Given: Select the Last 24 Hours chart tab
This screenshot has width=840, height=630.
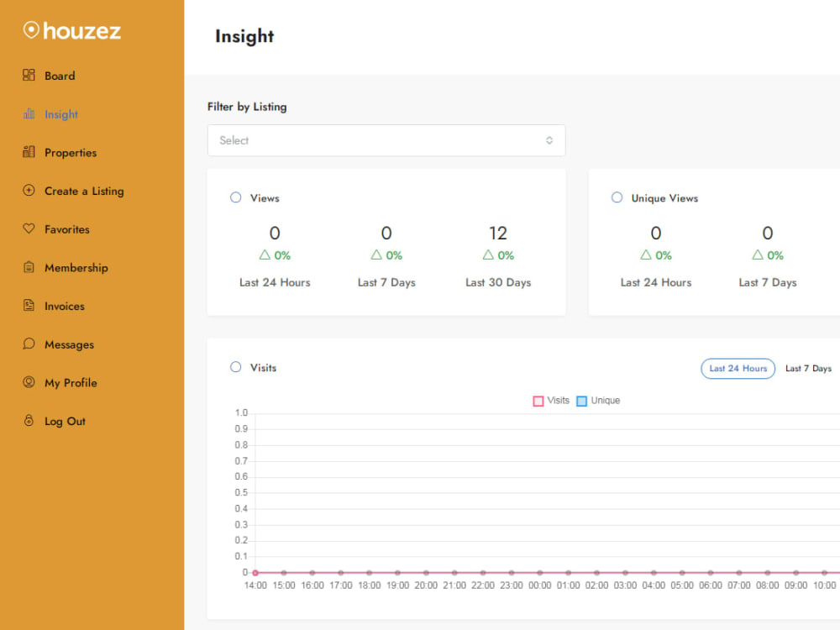Looking at the screenshot, I should (738, 369).
